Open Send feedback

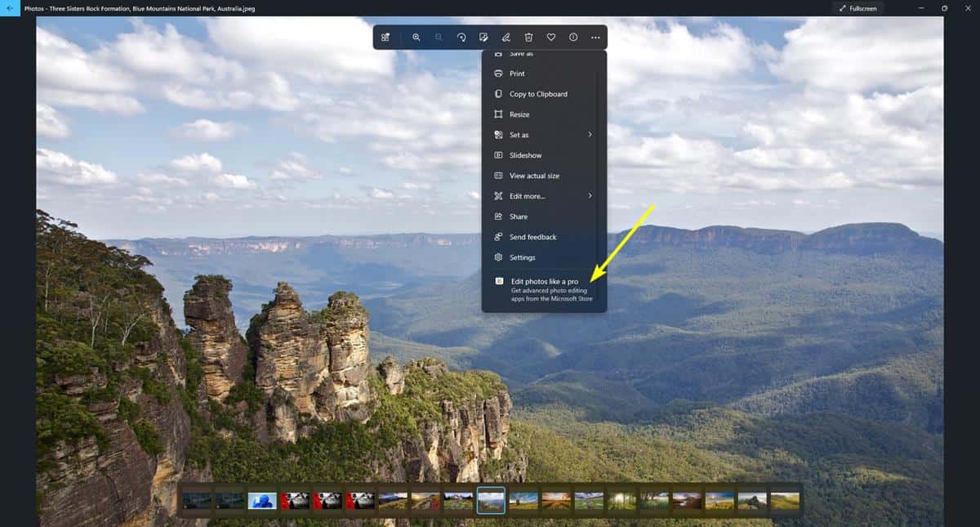pyautogui.click(x=544, y=237)
